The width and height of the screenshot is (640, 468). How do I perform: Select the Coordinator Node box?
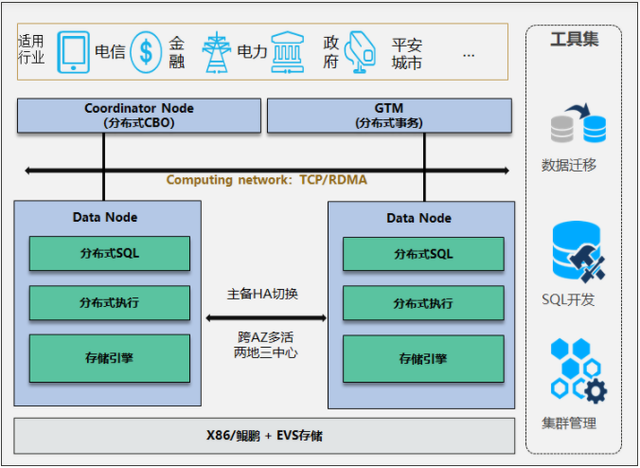139,115
